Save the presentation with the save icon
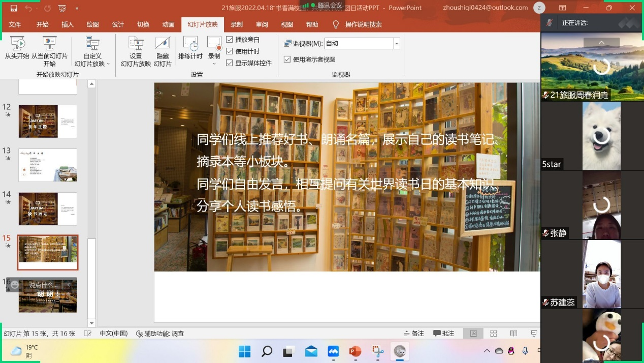Screen dimensions: 644x363 (x=14, y=8)
